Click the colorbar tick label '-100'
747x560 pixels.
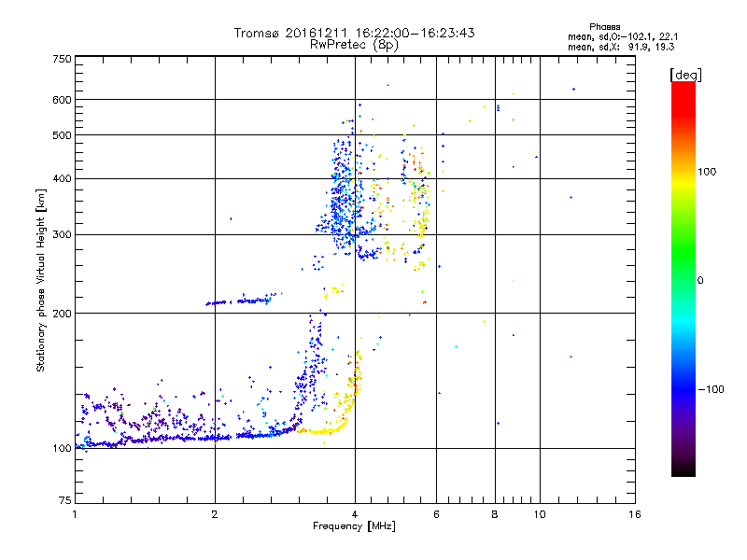tap(711, 389)
